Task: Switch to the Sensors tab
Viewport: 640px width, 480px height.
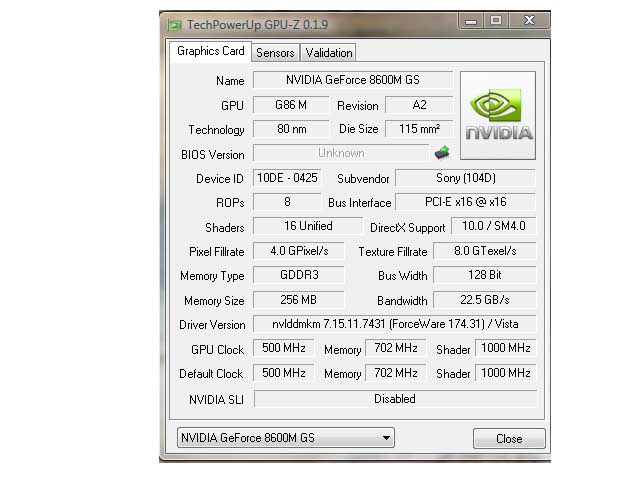Action: click(275, 53)
